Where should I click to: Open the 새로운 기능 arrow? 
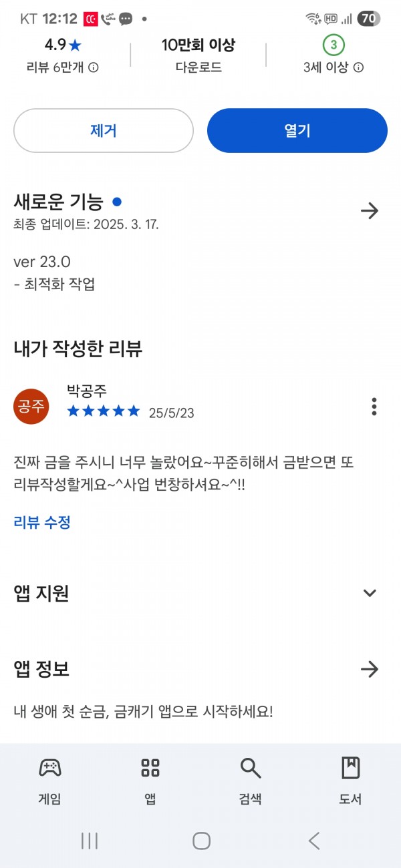tap(370, 211)
